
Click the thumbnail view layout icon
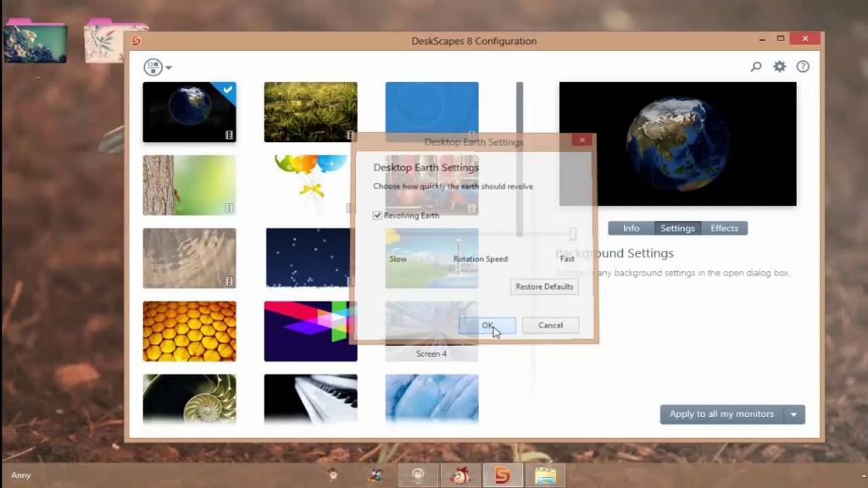pyautogui.click(x=153, y=66)
